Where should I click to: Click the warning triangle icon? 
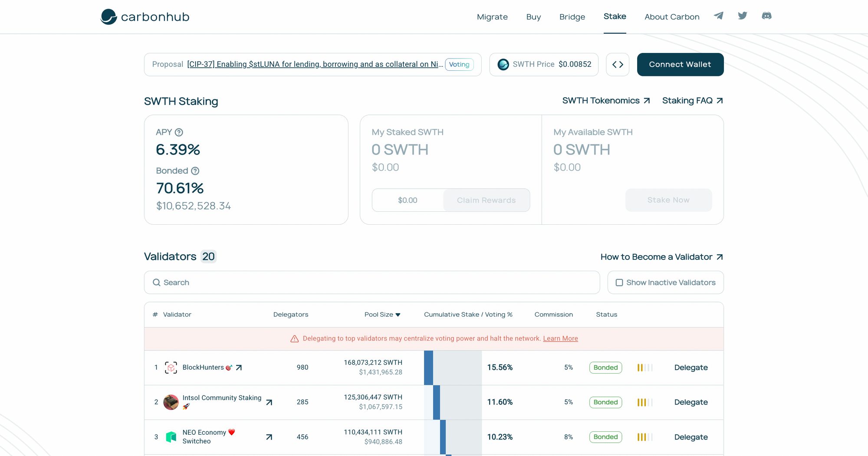pyautogui.click(x=295, y=339)
